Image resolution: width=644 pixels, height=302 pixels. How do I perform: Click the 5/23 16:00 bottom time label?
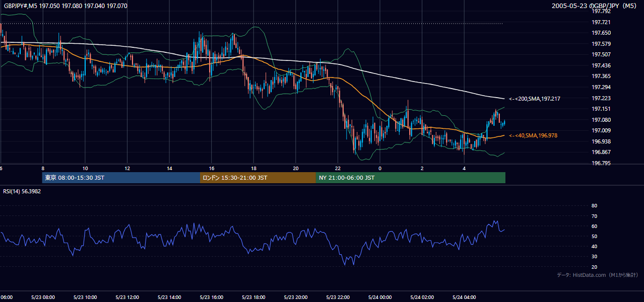pos(212,297)
